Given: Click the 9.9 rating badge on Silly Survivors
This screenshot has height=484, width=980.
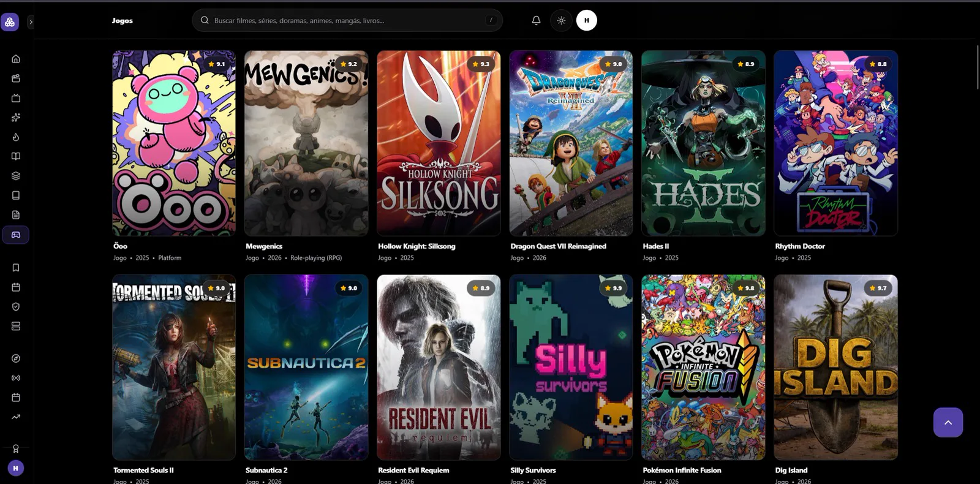Looking at the screenshot, I should pyautogui.click(x=613, y=288).
